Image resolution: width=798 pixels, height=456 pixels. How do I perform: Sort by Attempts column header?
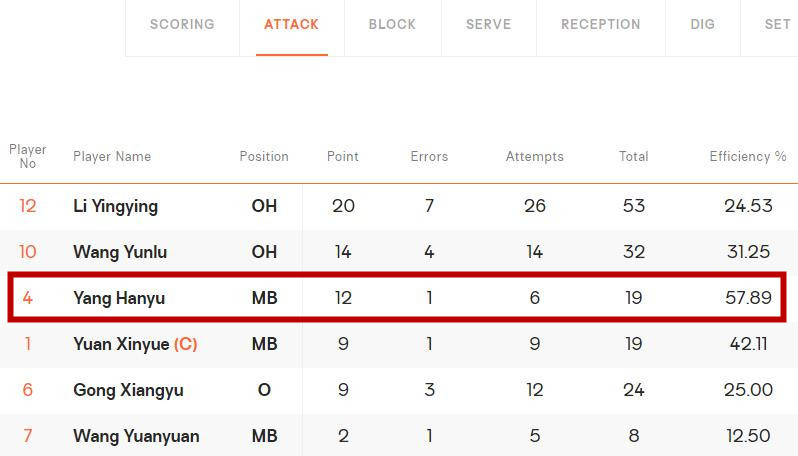click(x=534, y=156)
